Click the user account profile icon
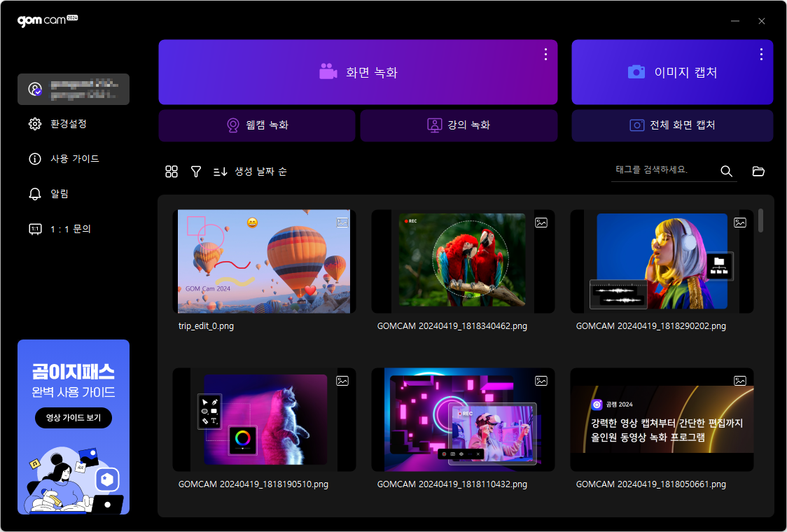 [x=35, y=90]
